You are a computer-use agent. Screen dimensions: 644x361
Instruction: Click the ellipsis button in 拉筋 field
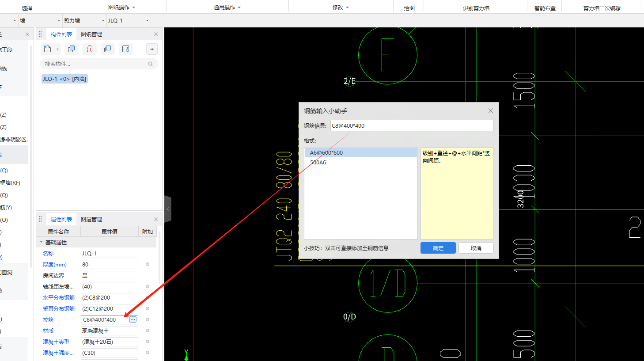[x=133, y=319]
